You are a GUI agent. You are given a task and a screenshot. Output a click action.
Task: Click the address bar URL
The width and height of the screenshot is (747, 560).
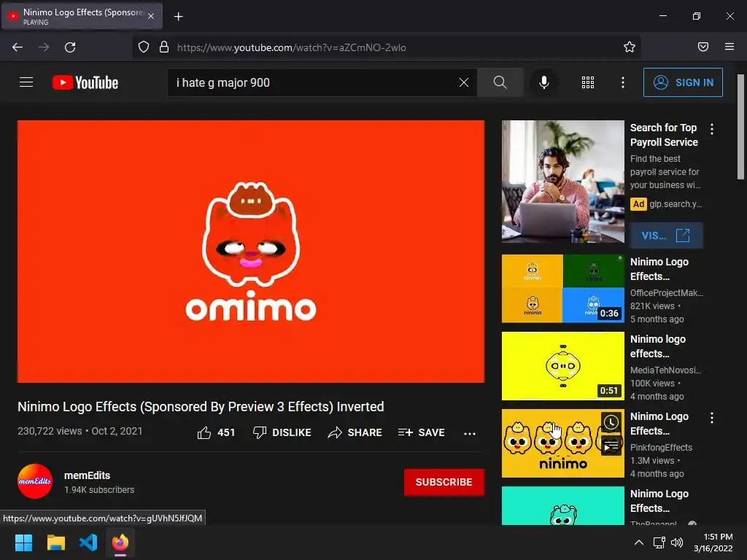[291, 47]
